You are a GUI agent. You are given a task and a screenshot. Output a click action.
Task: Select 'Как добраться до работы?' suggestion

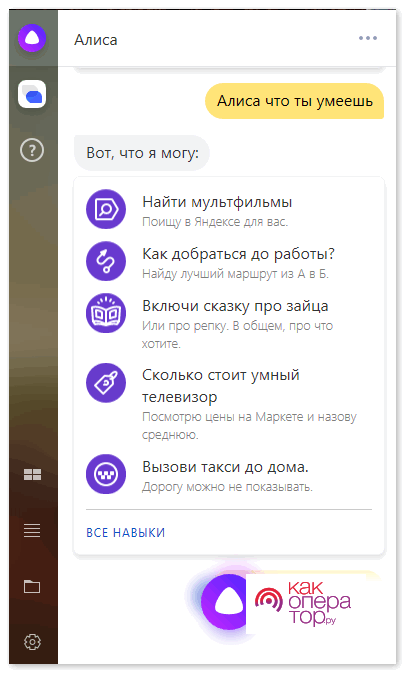pos(238,254)
